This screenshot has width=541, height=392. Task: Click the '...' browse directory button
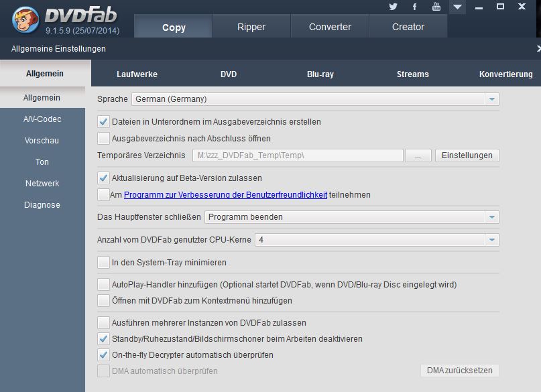tap(418, 155)
